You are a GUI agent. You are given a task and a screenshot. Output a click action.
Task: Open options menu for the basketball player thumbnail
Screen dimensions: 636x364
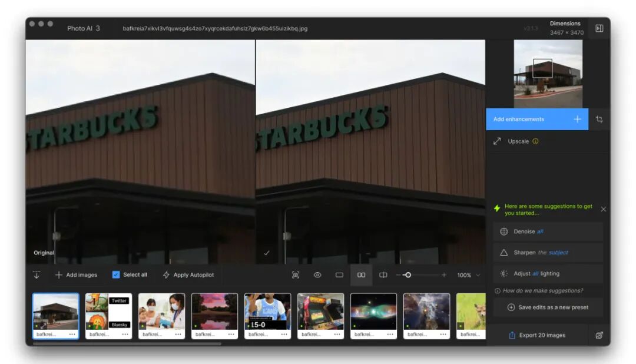click(x=284, y=335)
